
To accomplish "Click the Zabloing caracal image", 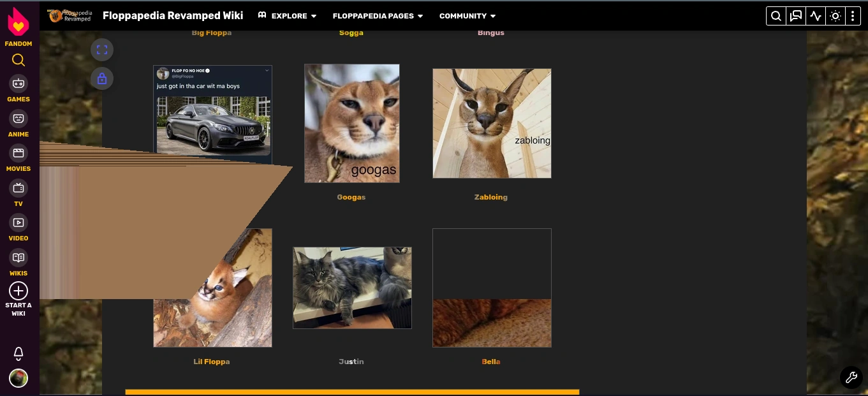I will click(x=492, y=123).
